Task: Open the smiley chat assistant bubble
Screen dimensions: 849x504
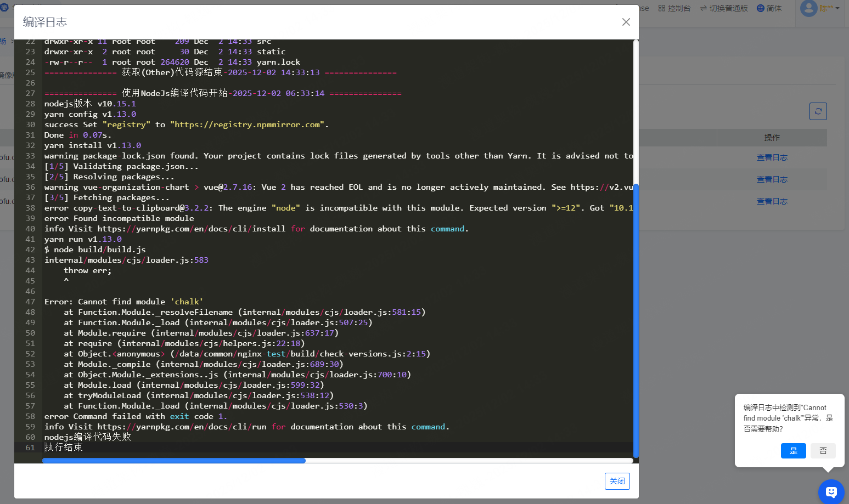Action: pos(831,491)
